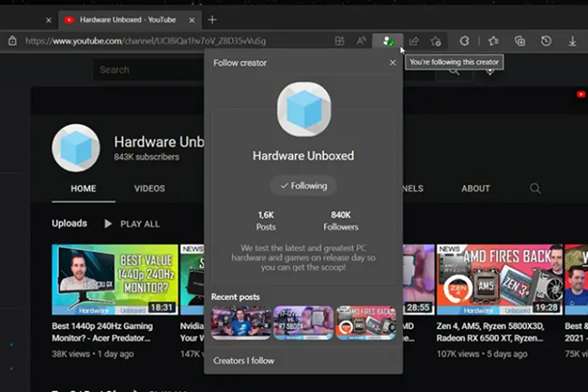
Task: Open the browser History icon
Action: coord(546,41)
